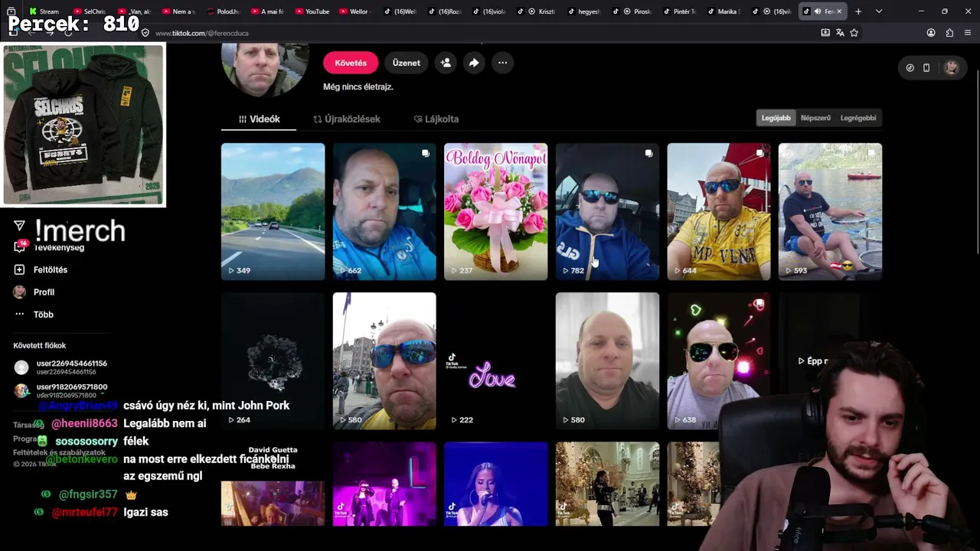
Task: Open the Tevékenység activity inbox icon
Action: tap(19, 246)
